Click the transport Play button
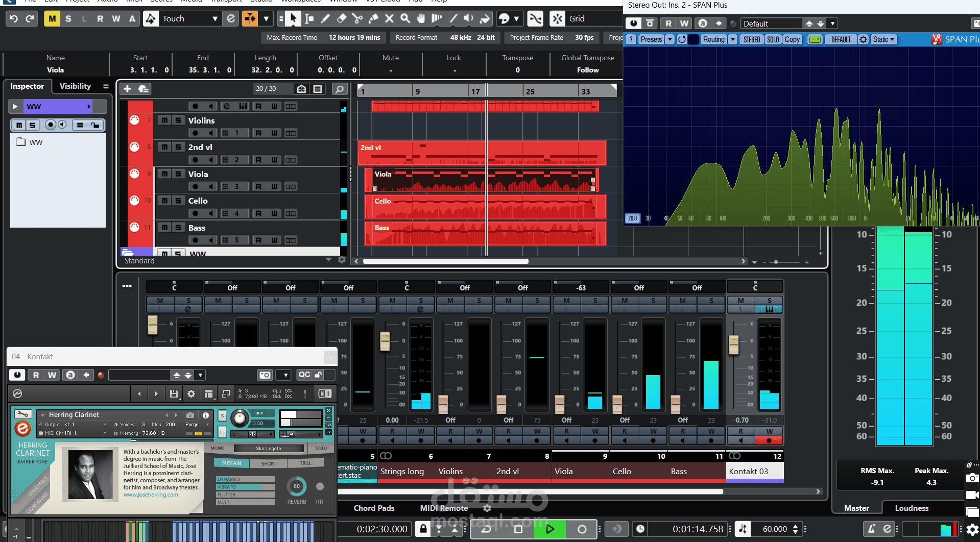 (550, 529)
